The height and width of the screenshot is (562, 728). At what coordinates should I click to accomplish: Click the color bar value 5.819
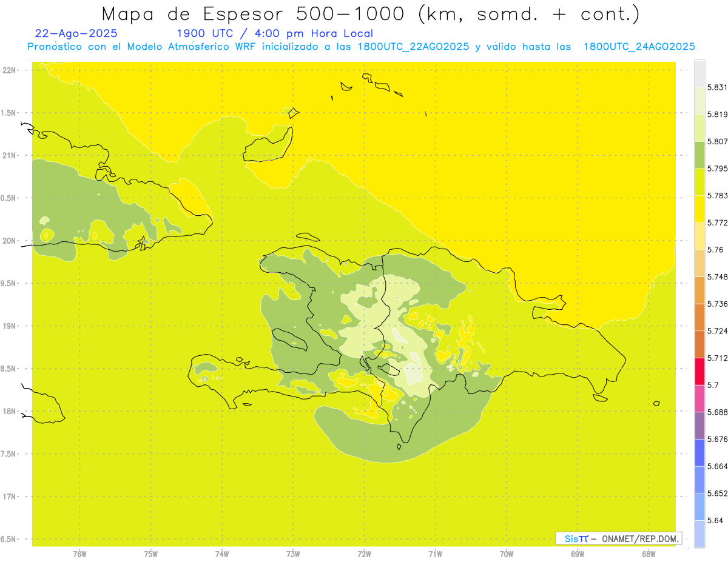point(716,115)
